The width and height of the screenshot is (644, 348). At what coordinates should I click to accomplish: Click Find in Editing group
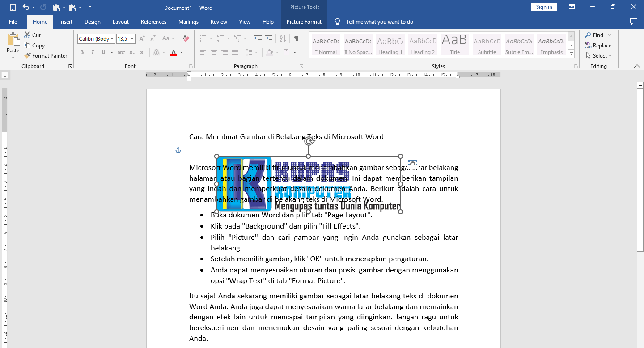click(x=594, y=35)
